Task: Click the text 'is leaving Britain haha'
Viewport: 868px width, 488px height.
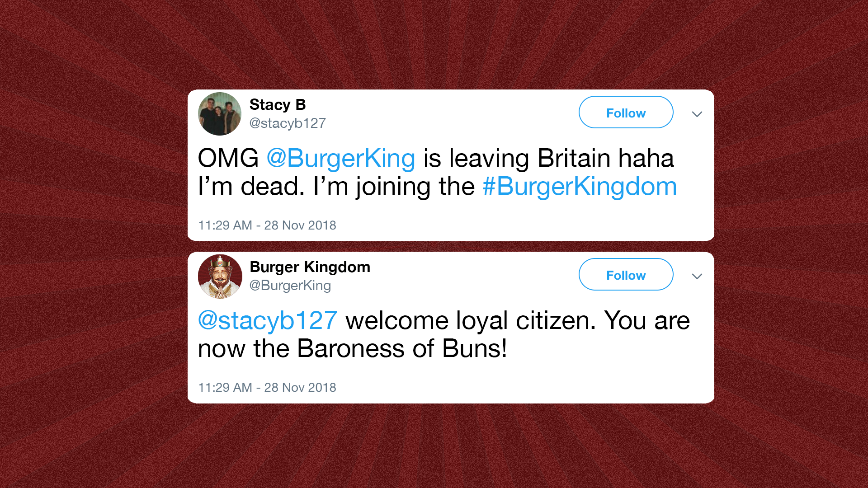Action: point(548,158)
